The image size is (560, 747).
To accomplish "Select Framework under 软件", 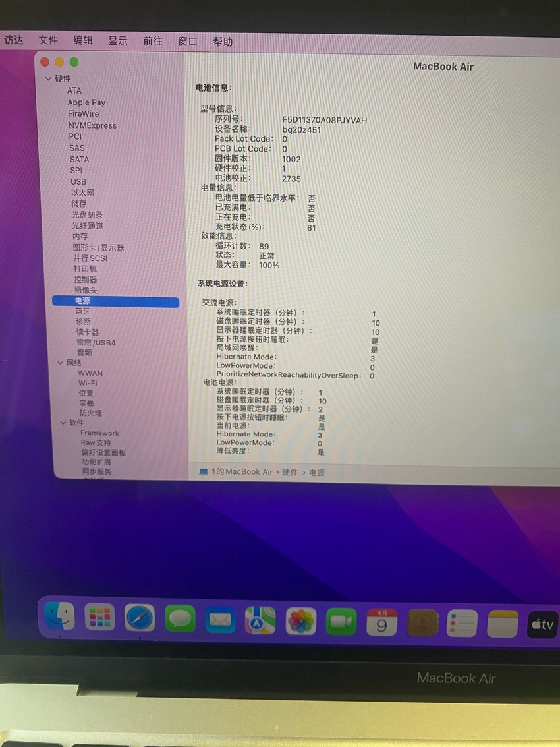I will (x=99, y=433).
